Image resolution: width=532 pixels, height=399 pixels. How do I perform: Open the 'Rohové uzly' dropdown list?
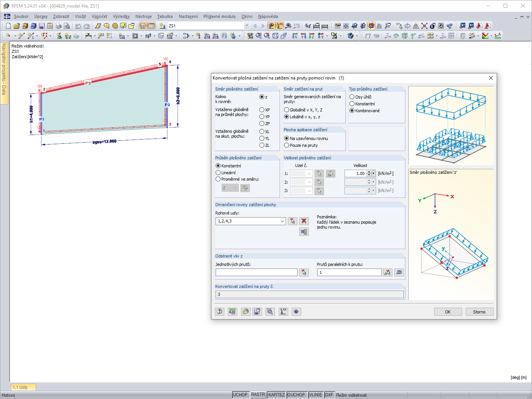[283, 221]
